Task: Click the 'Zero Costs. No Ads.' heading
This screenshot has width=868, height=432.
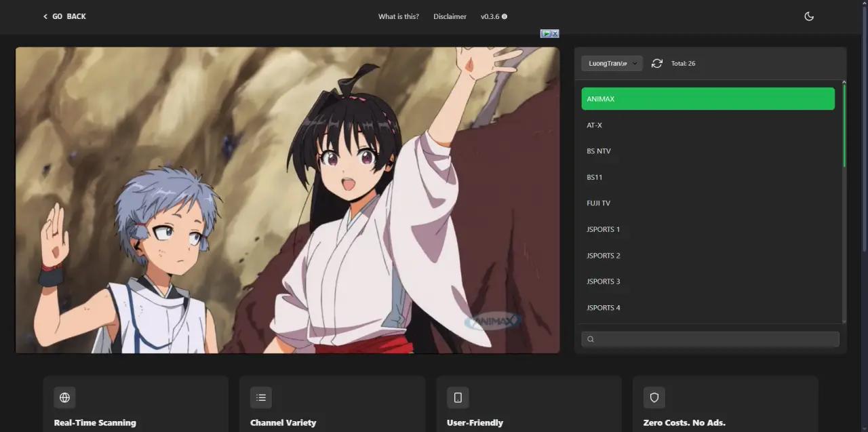Action: (x=684, y=423)
